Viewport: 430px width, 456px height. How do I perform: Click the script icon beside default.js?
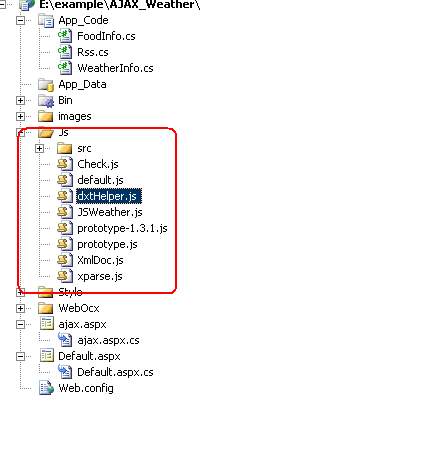65,180
